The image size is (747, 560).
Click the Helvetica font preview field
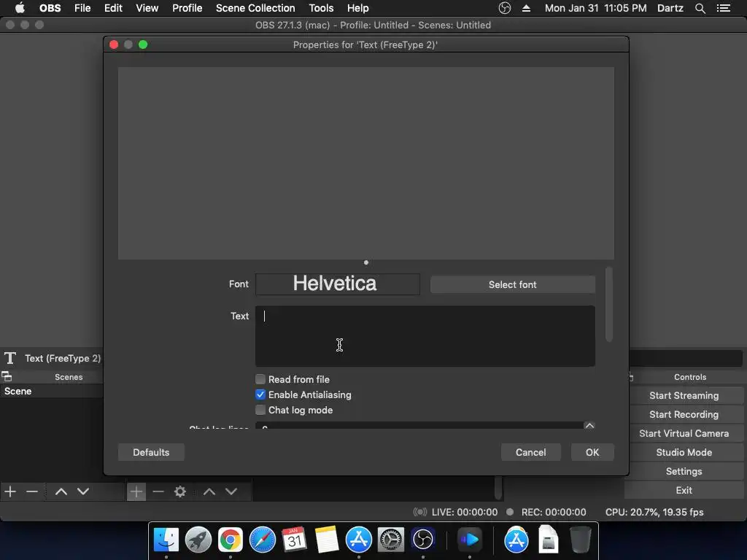[x=337, y=284]
